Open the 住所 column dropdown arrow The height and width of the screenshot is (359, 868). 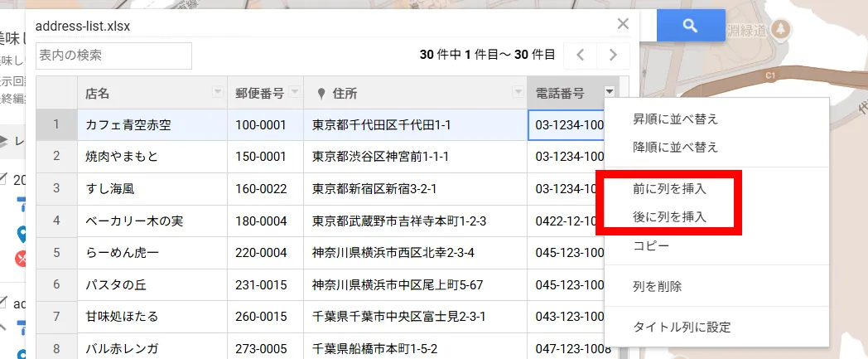pos(518,92)
